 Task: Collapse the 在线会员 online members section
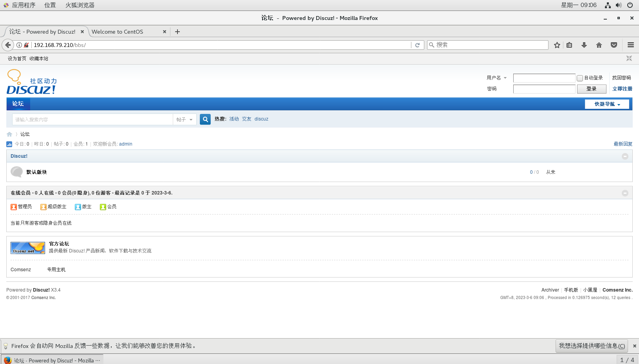tap(625, 193)
